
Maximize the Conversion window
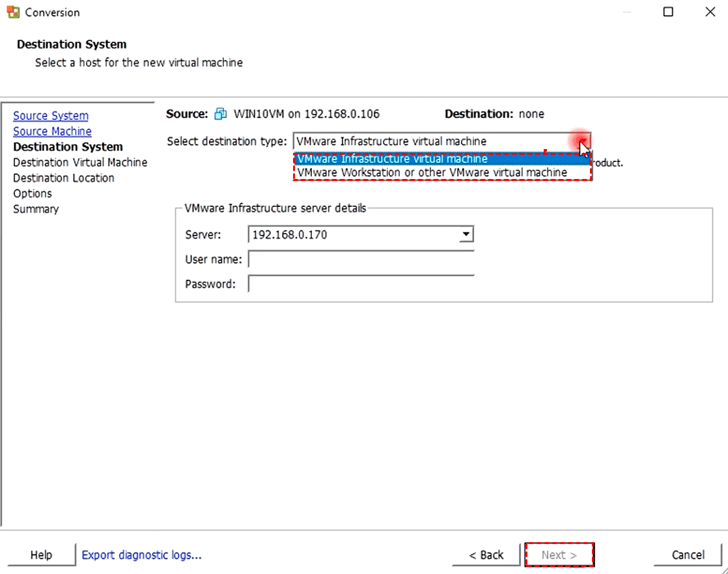668,12
